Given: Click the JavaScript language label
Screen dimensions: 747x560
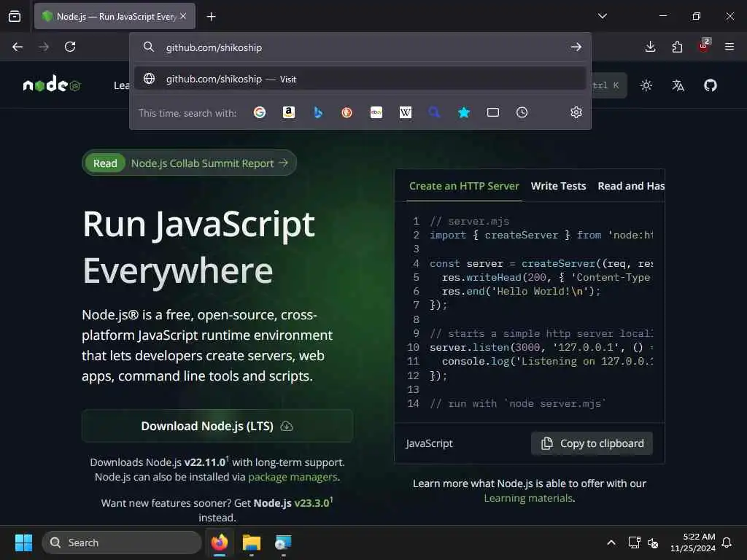Looking at the screenshot, I should click(x=429, y=443).
